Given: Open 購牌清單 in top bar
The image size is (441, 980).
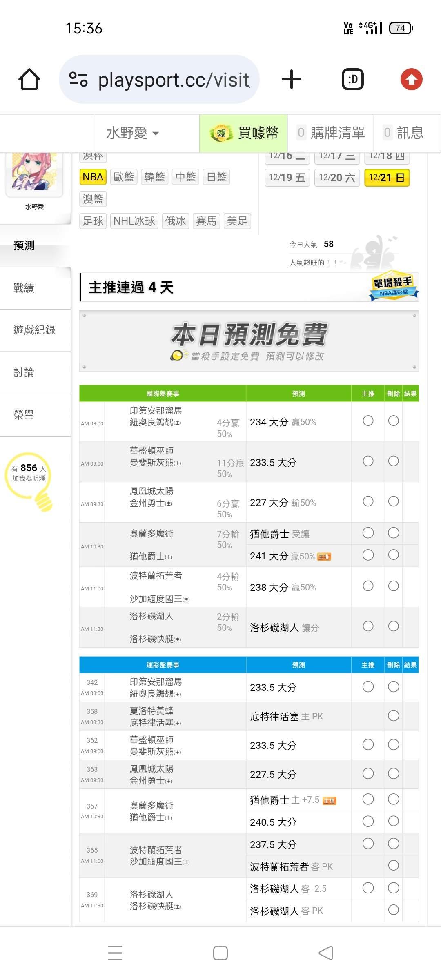Looking at the screenshot, I should [331, 133].
